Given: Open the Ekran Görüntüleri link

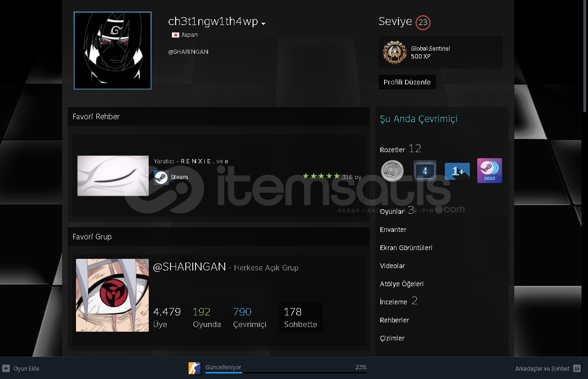Looking at the screenshot, I should (x=406, y=248).
